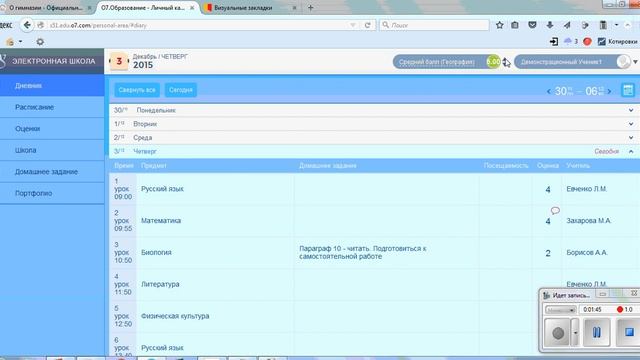Stop the screen recording
640x360 pixels.
(x=629, y=332)
